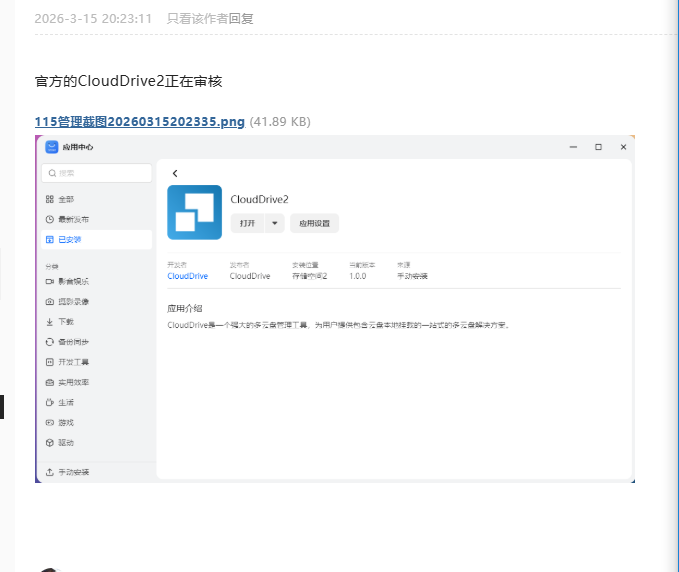Image resolution: width=679 pixels, height=572 pixels.
Task: Click the 摄影录像 camera icon
Action: [x=50, y=302]
